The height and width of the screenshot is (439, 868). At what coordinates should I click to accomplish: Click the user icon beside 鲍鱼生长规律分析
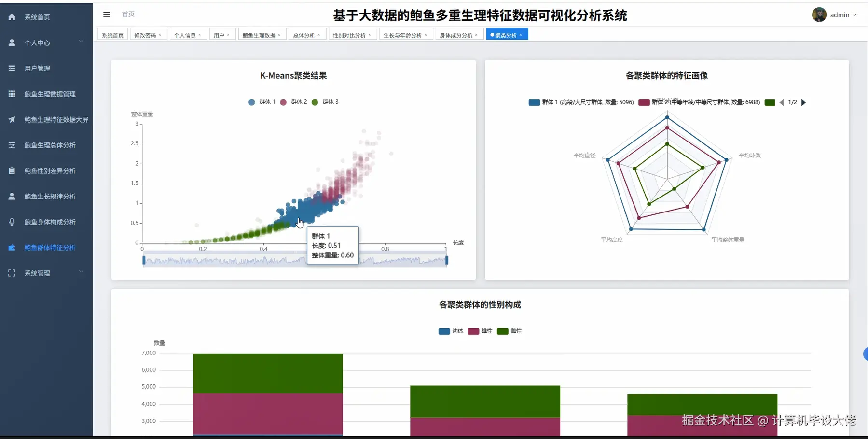point(12,196)
